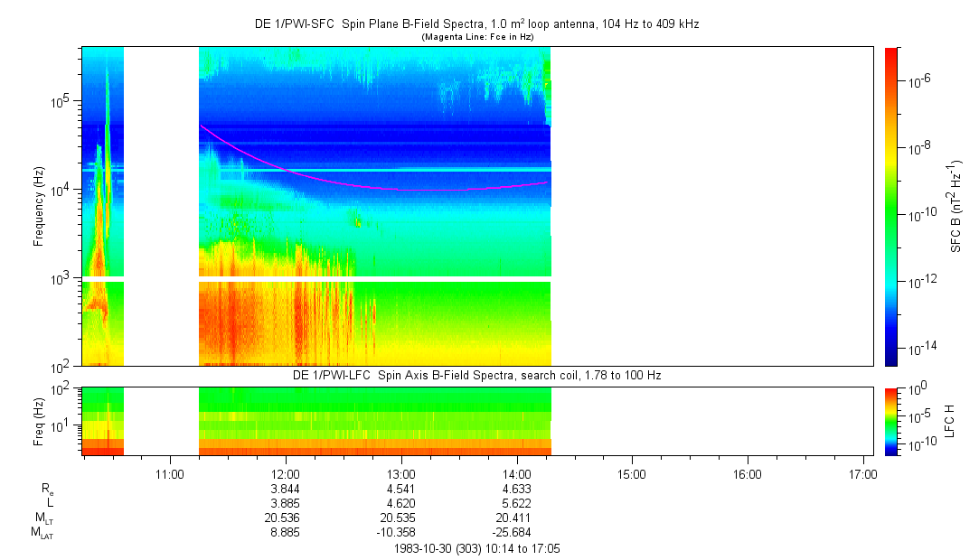Click the 17:00 time axis tick label
979x560 pixels.
click(862, 472)
